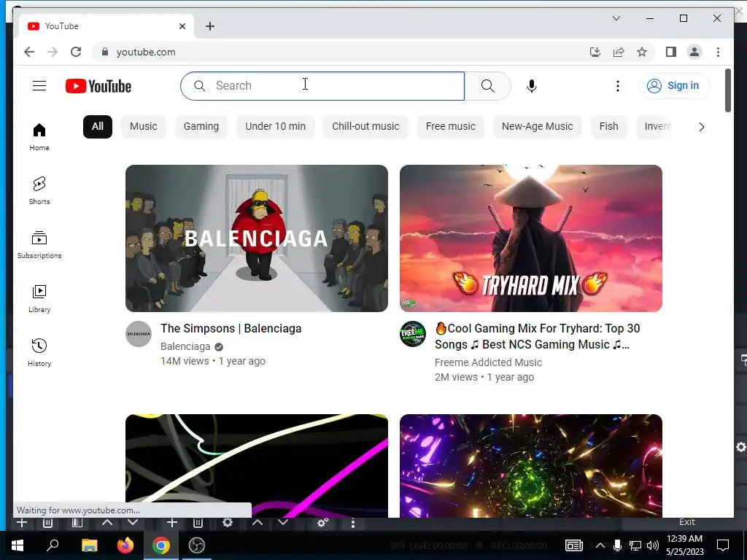Close the YouTube tab
This screenshot has width=747, height=560.
[x=182, y=26]
